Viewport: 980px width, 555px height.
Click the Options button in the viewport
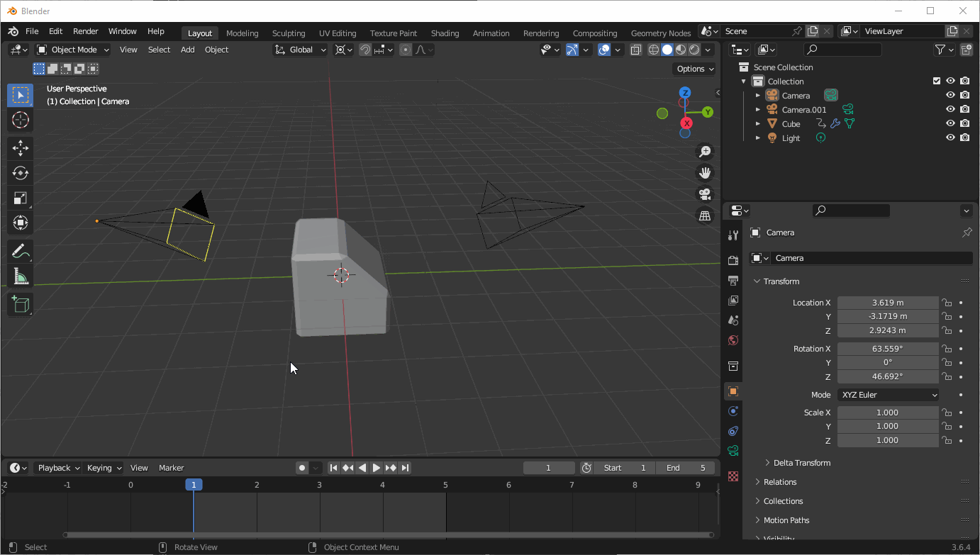[693, 68]
